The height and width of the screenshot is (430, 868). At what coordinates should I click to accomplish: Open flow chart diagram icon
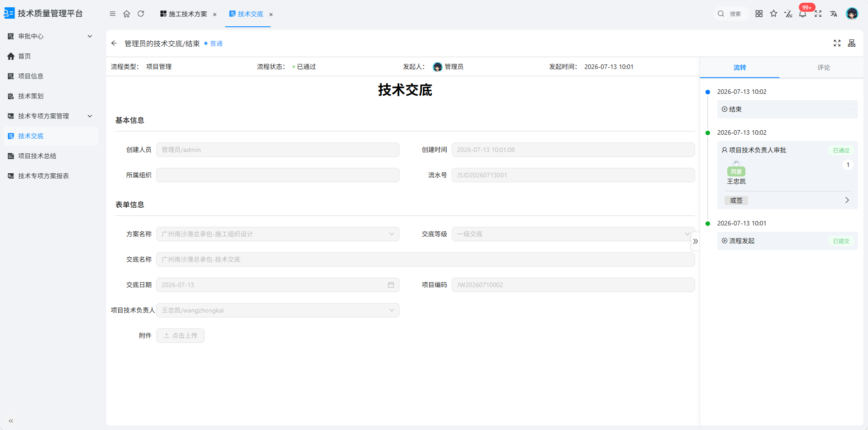click(x=852, y=43)
